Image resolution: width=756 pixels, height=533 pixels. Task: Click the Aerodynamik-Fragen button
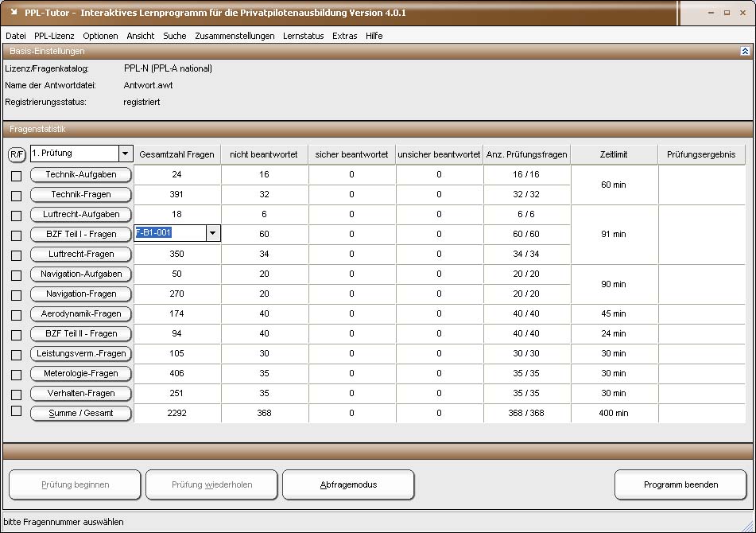(x=81, y=313)
